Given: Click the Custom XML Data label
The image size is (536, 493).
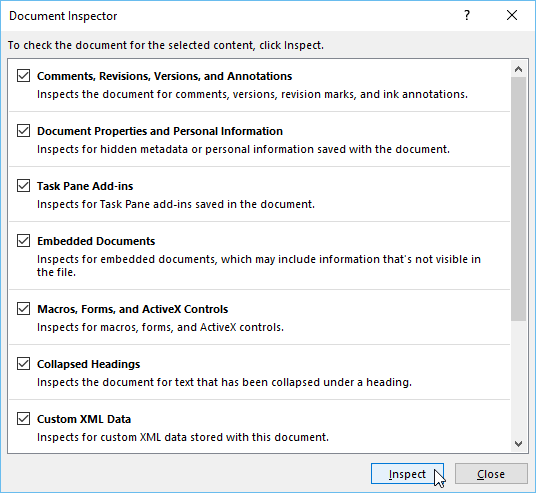Looking at the screenshot, I should click(x=84, y=419).
